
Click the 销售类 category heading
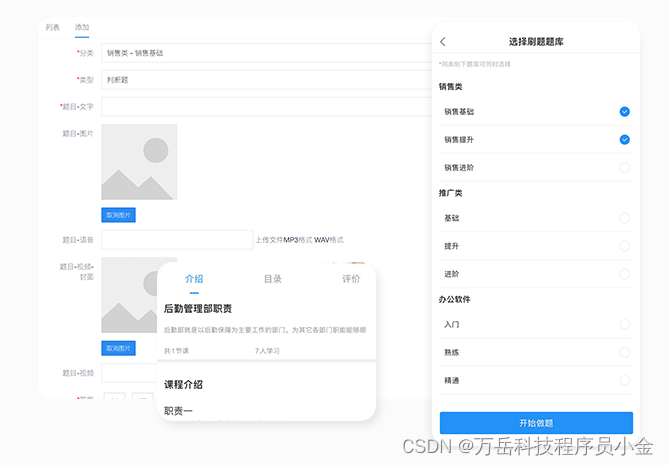[451, 87]
